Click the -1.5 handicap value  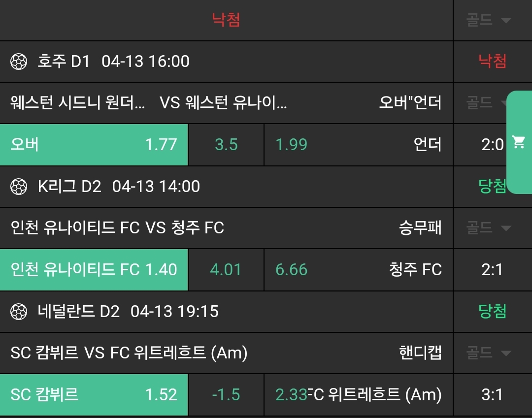(226, 395)
